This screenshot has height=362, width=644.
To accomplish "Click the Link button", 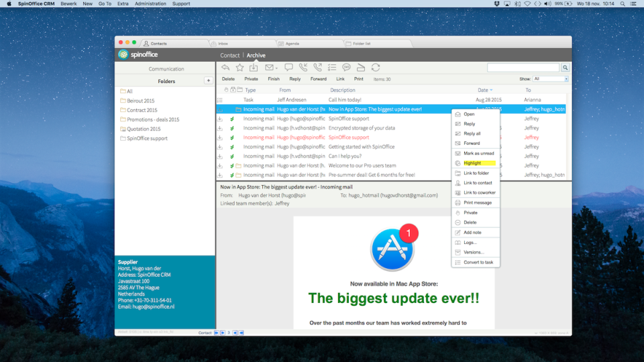I will pos(341,79).
